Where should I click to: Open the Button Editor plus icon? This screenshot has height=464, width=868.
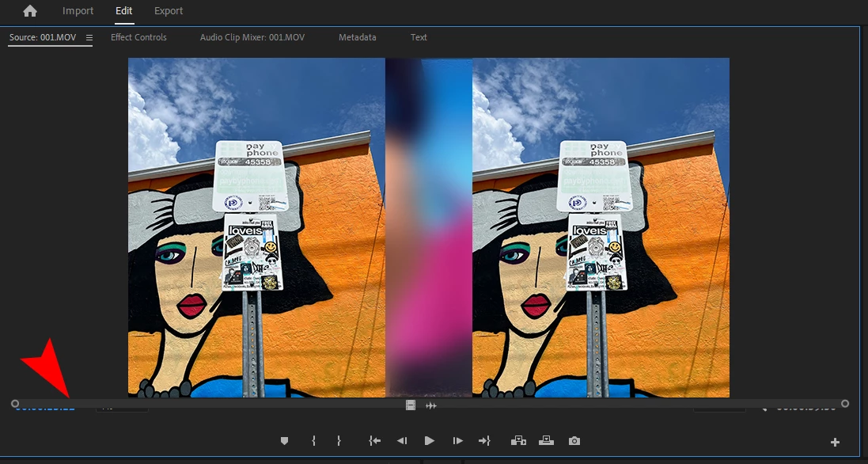click(835, 442)
